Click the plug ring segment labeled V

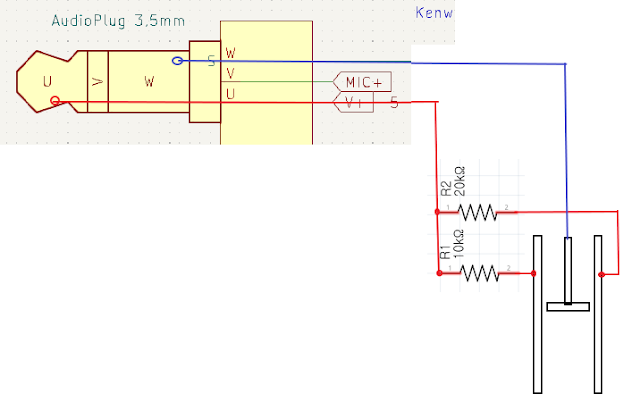click(x=96, y=81)
